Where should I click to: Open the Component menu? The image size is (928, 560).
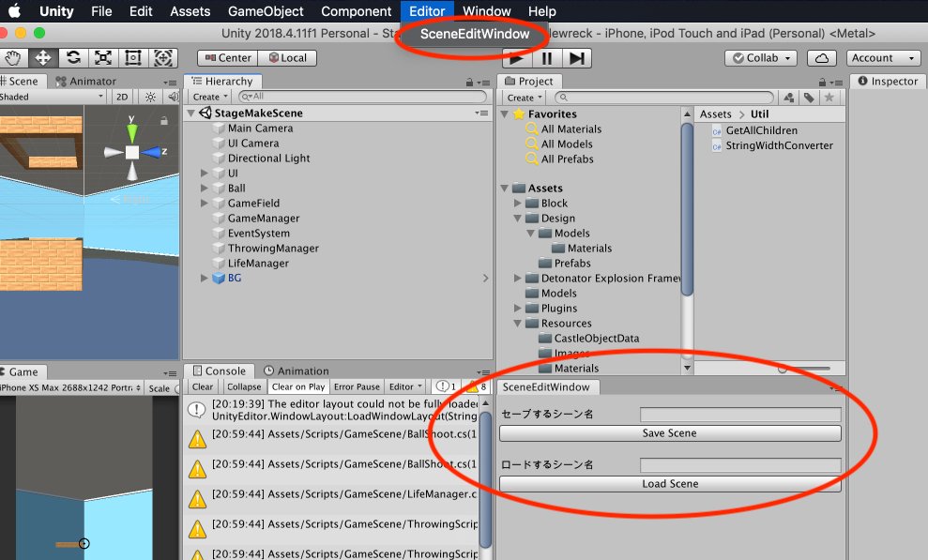point(357,11)
